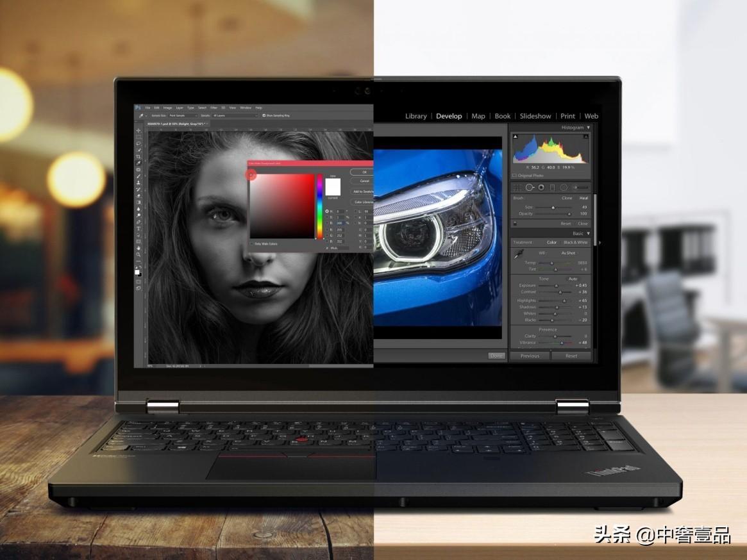Check the Original Photo checkbox
Viewport: 747px width, 560px height.
[x=515, y=175]
